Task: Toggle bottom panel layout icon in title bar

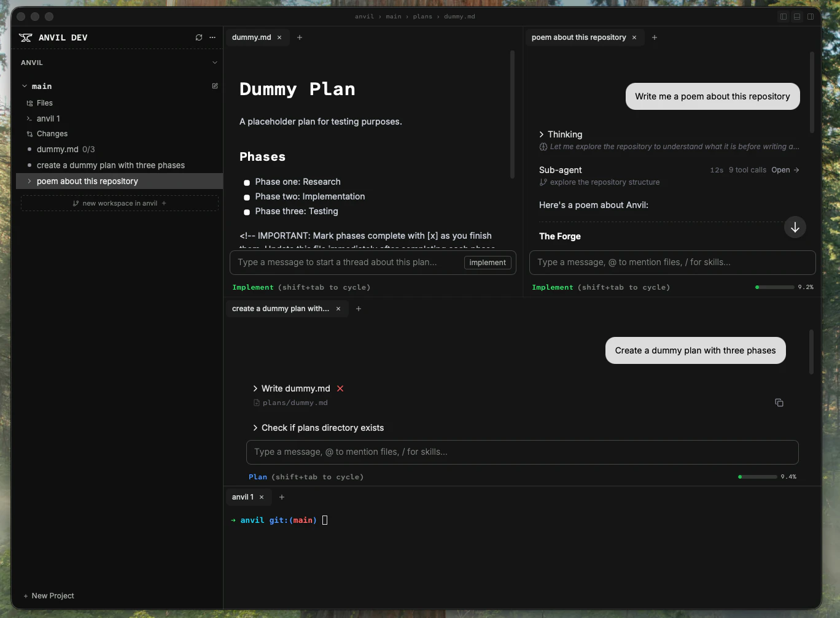Action: point(797,17)
